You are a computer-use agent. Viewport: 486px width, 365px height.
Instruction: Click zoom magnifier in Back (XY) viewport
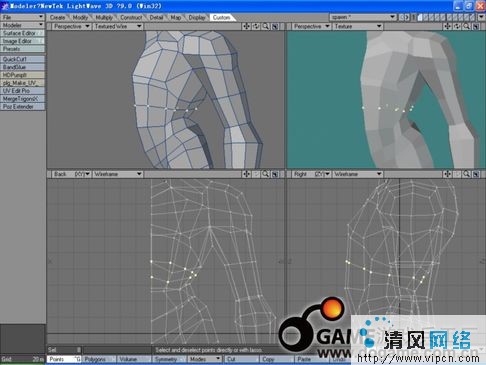point(266,174)
